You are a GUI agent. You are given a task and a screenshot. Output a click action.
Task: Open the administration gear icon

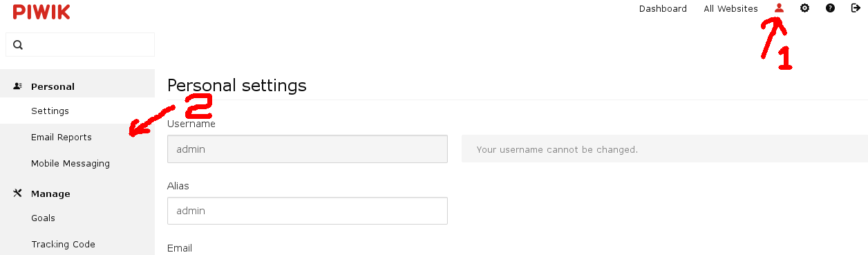coord(804,8)
